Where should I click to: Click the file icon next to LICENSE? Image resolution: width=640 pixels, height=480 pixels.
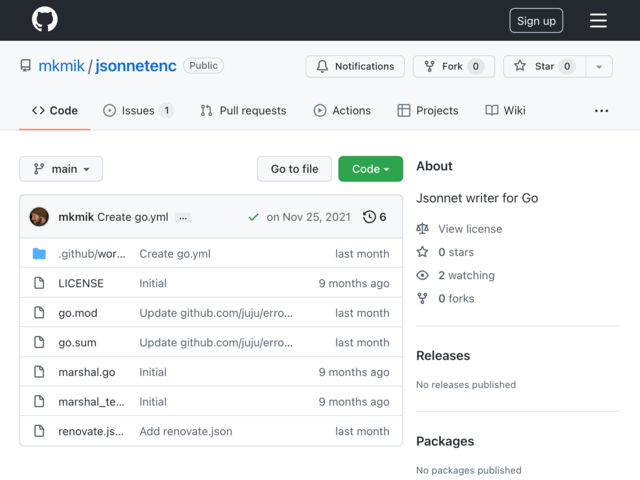[39, 283]
